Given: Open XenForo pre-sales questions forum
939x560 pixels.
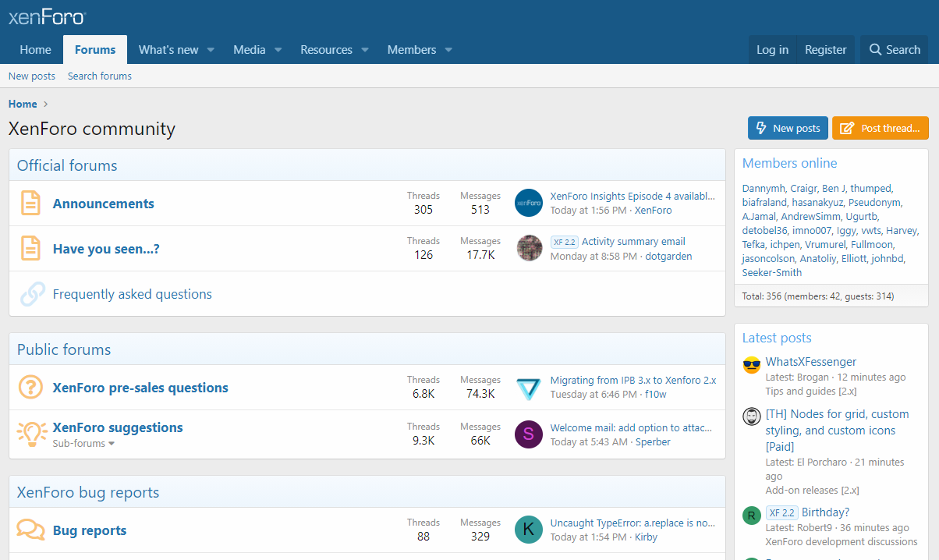Looking at the screenshot, I should [140, 388].
